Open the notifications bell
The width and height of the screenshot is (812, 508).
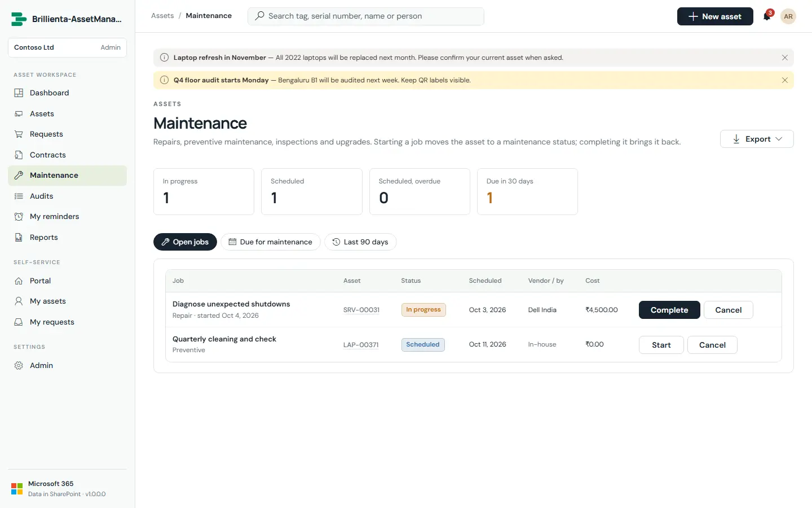coord(767,16)
